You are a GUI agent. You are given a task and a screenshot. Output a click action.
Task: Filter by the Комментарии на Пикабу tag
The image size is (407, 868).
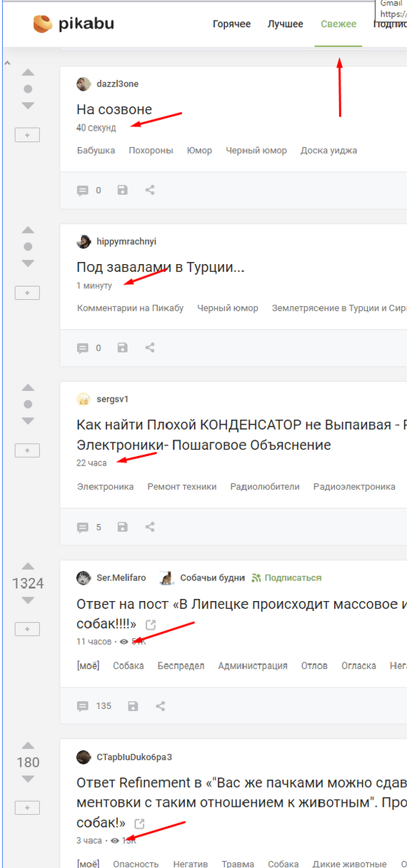pos(130,308)
